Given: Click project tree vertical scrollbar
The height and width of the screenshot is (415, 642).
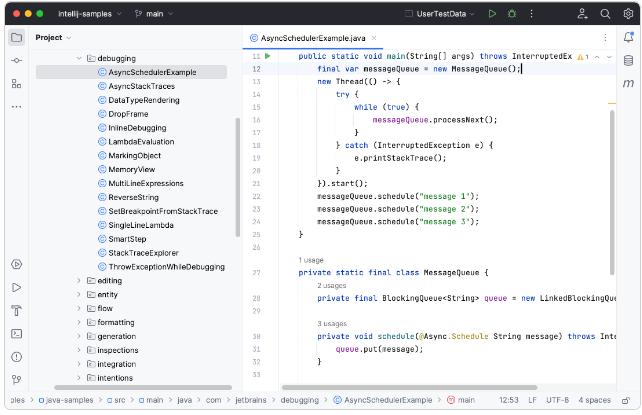Looking at the screenshot, I should pos(238,177).
